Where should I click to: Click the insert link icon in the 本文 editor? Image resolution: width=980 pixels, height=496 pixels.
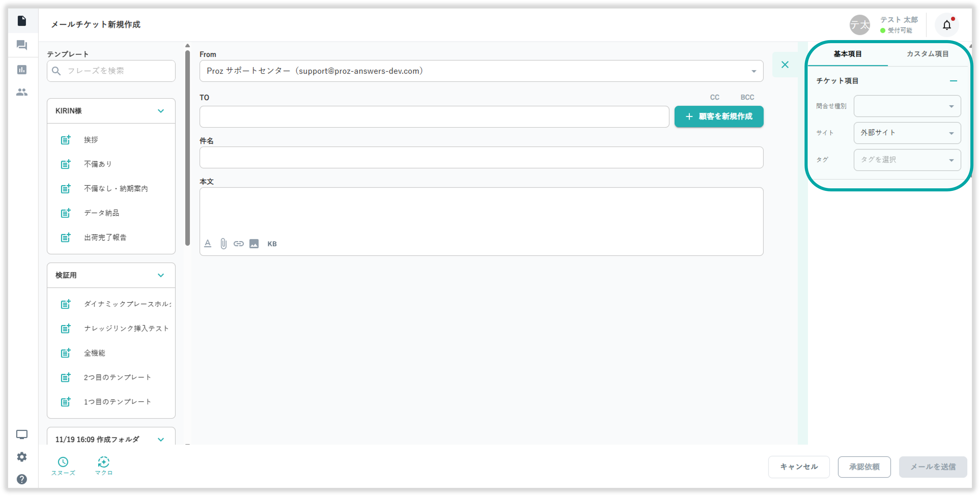(239, 244)
